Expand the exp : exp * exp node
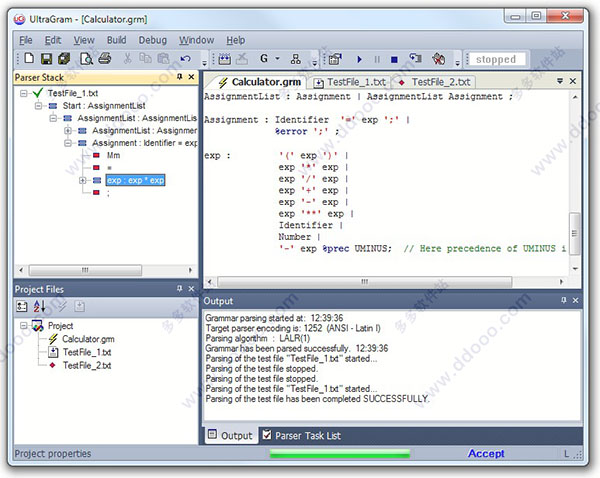 [83, 180]
